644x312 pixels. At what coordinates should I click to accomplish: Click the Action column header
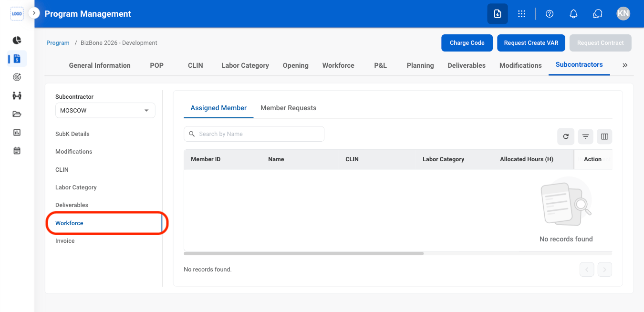click(x=593, y=159)
